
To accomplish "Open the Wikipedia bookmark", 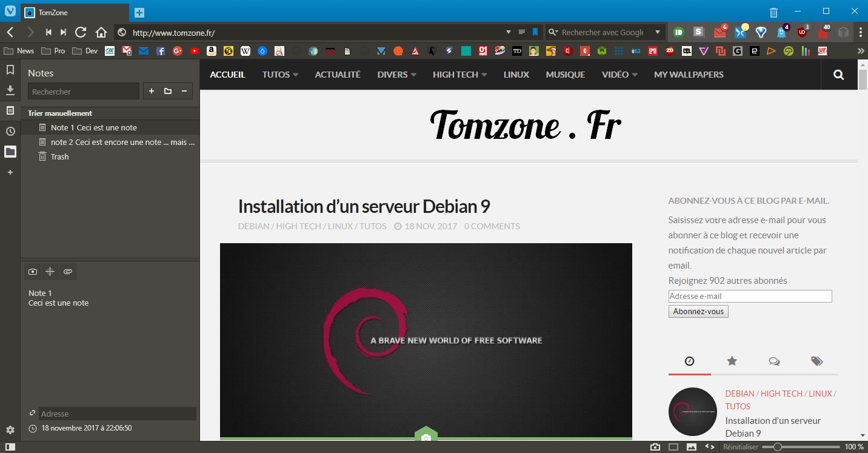I will [245, 51].
